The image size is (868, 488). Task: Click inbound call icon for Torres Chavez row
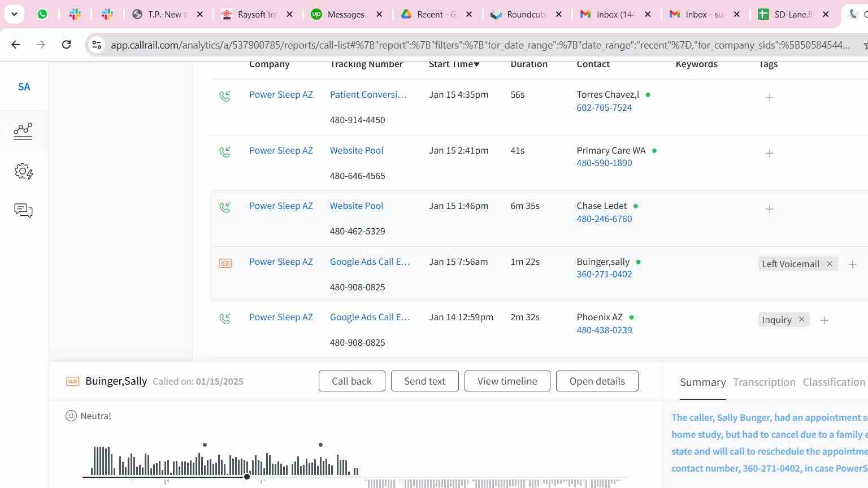pos(225,97)
